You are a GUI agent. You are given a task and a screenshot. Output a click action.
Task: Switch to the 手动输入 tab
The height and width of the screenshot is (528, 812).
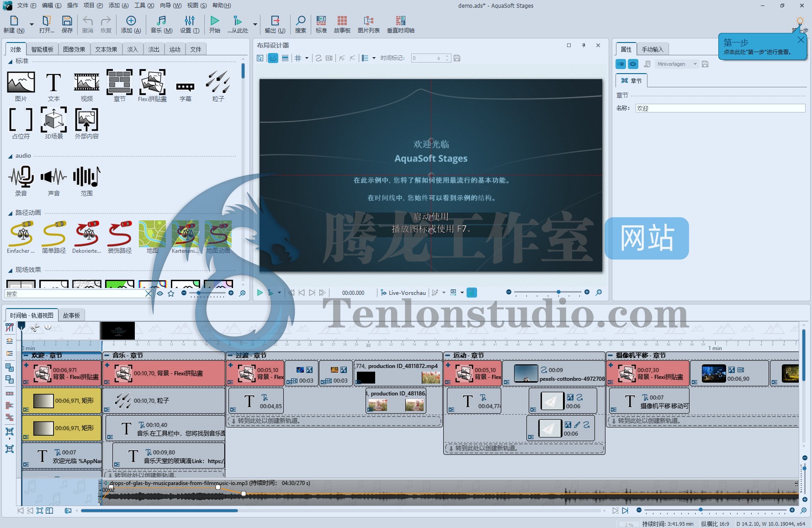pyautogui.click(x=652, y=49)
